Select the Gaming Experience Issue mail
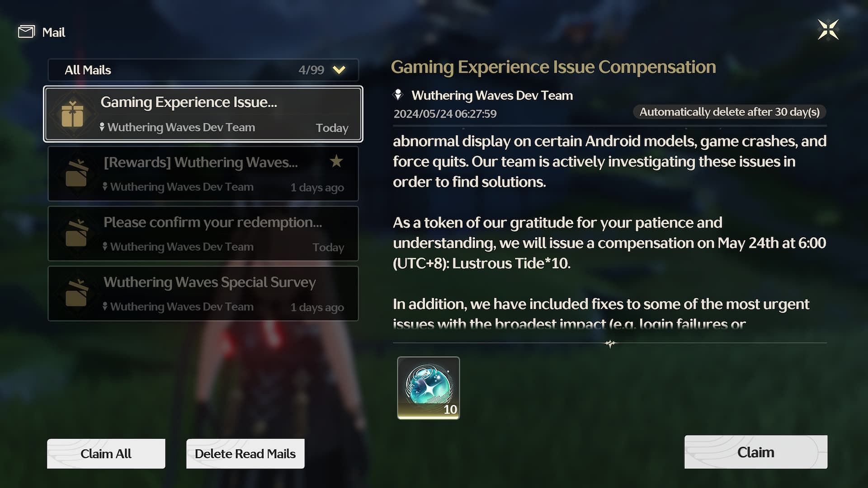 point(203,114)
